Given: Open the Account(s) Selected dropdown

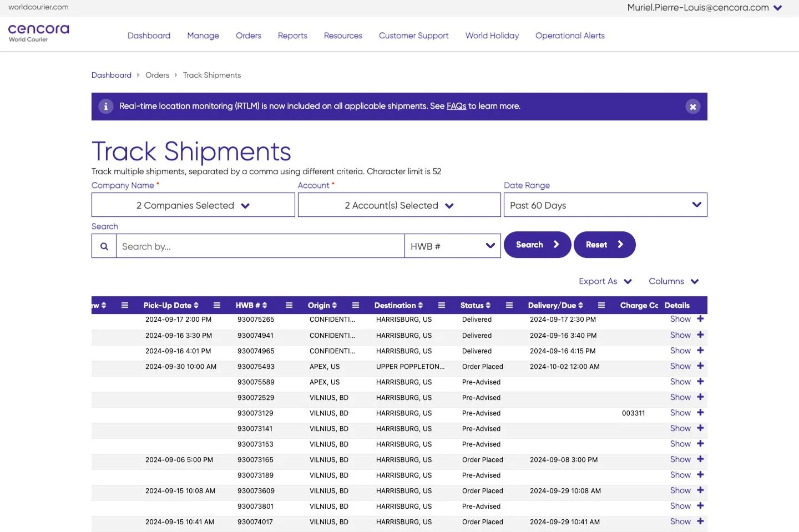Looking at the screenshot, I should pos(399,205).
